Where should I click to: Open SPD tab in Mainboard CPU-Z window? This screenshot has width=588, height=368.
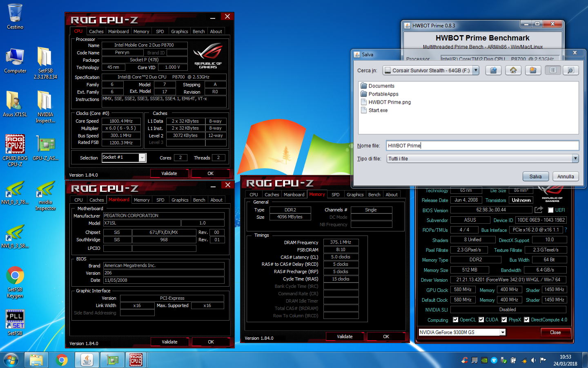click(x=160, y=200)
